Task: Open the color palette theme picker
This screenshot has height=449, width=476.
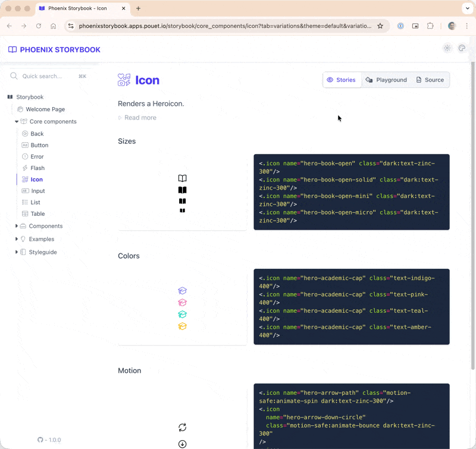Action: coord(462,48)
